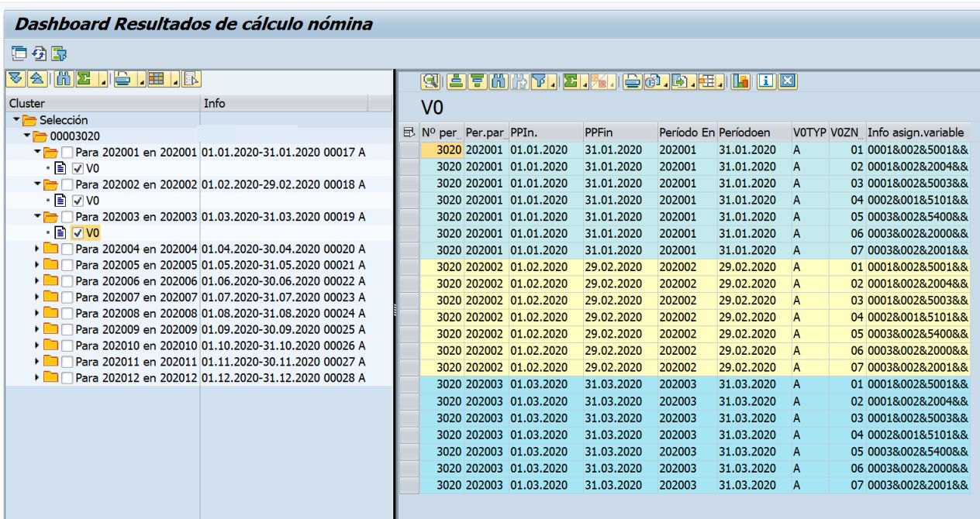
Task: Click the Sum sigma icon in the tree toolbar
Action: point(85,78)
